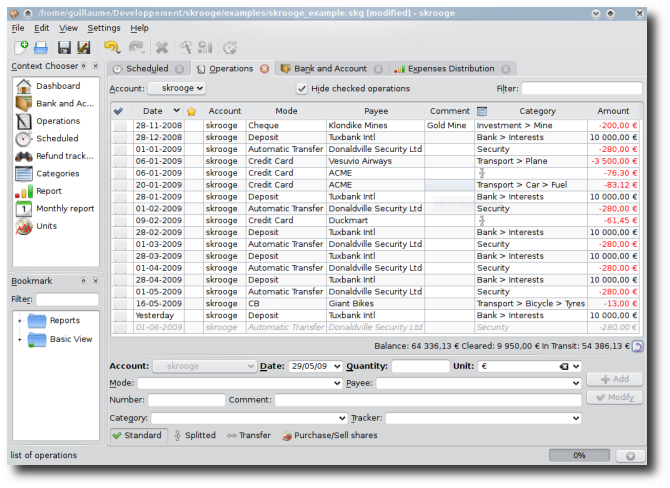
Task: Select Transfer operation mode
Action: [x=249, y=435]
